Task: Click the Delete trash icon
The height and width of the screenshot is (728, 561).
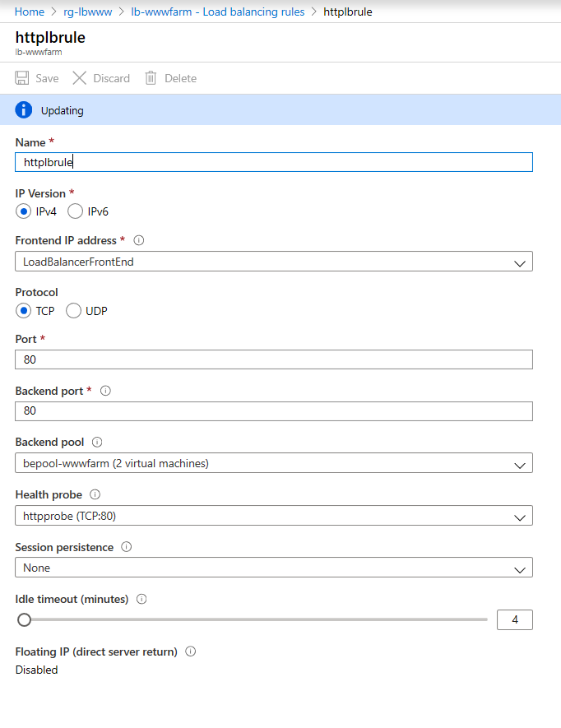Action: tap(151, 78)
